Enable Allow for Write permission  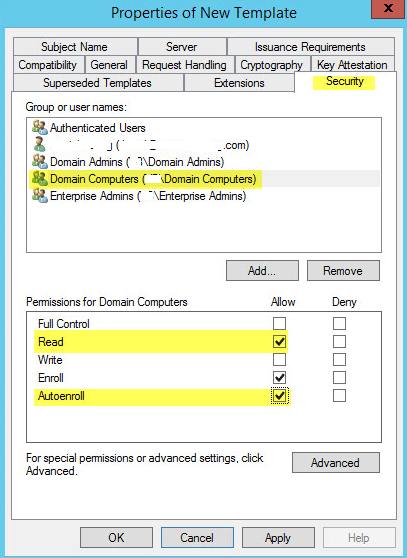[279, 360]
